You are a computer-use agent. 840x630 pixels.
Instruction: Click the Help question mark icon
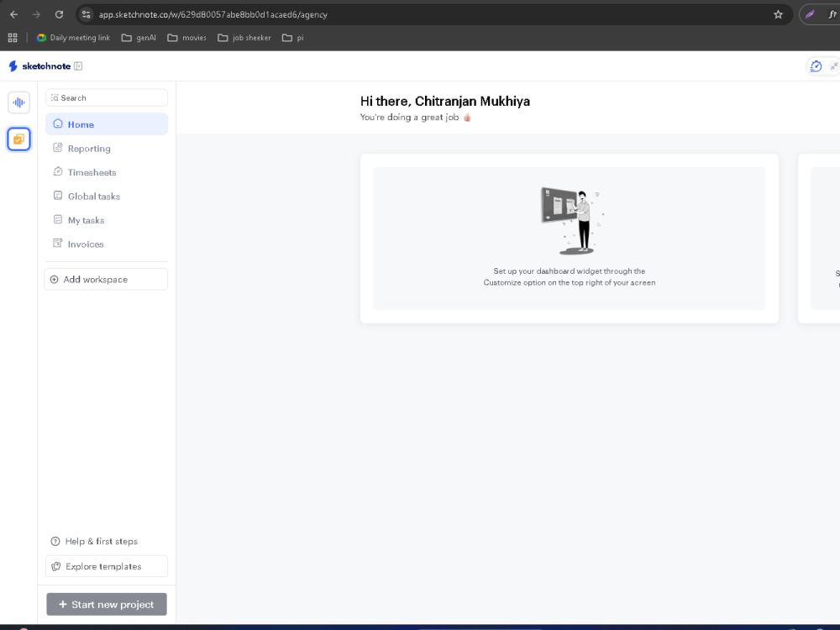[x=55, y=541]
